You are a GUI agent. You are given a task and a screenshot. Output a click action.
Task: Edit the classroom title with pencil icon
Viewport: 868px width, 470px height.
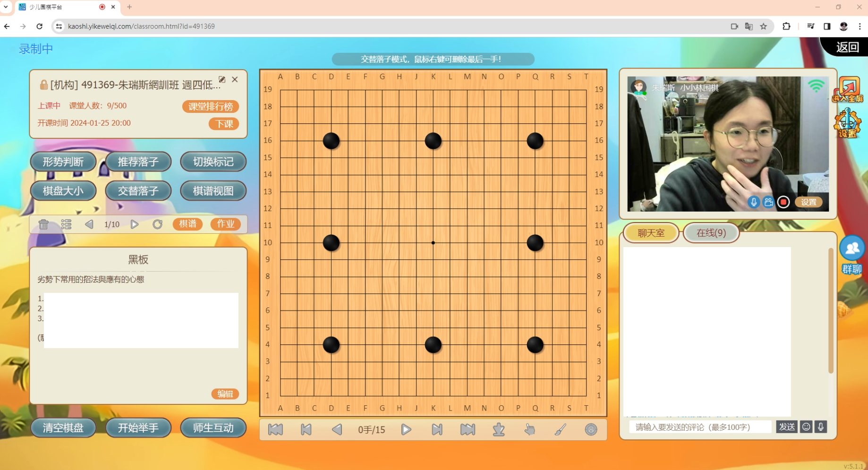(222, 79)
